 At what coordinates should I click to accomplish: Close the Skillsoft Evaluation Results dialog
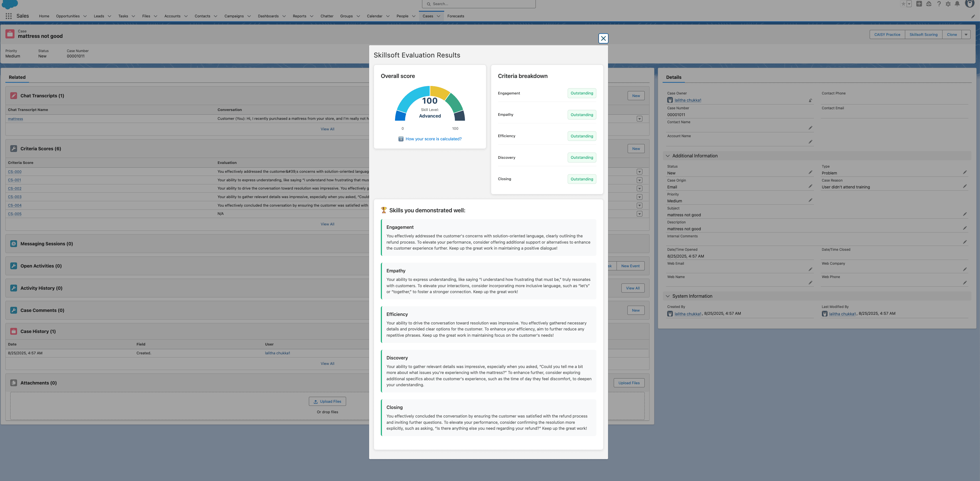tap(603, 38)
